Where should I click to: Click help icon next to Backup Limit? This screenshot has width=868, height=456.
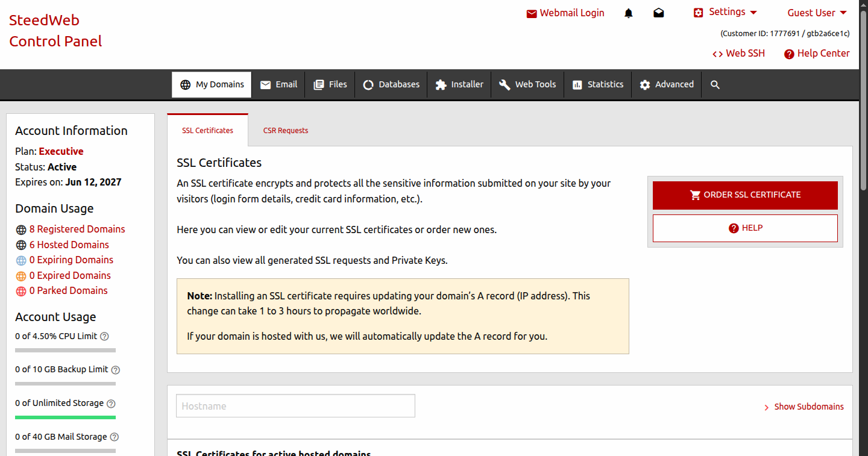pos(116,370)
